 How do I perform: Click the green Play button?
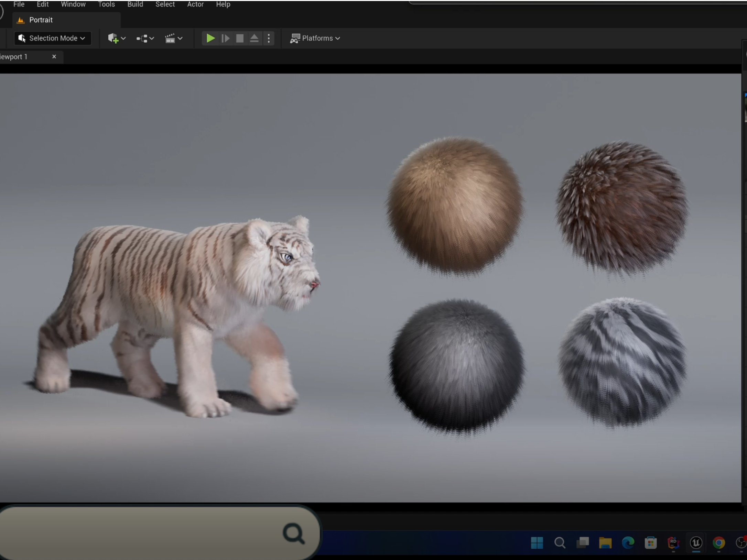click(210, 38)
